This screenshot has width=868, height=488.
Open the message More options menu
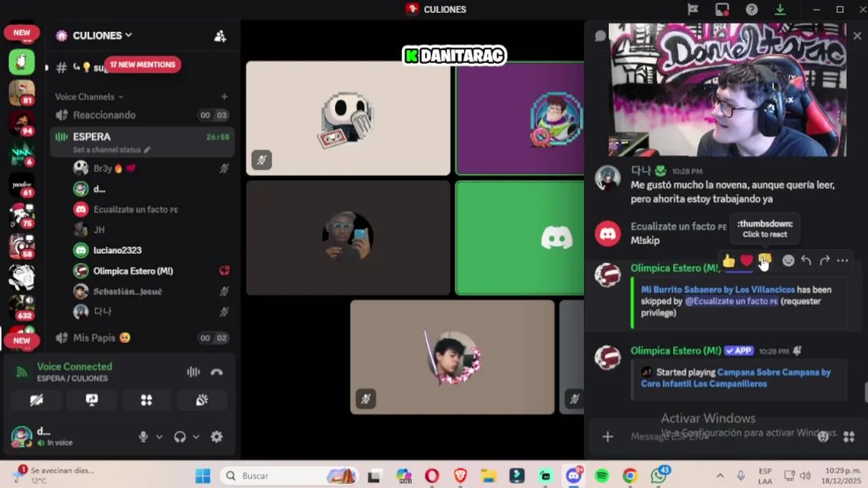[x=842, y=261]
